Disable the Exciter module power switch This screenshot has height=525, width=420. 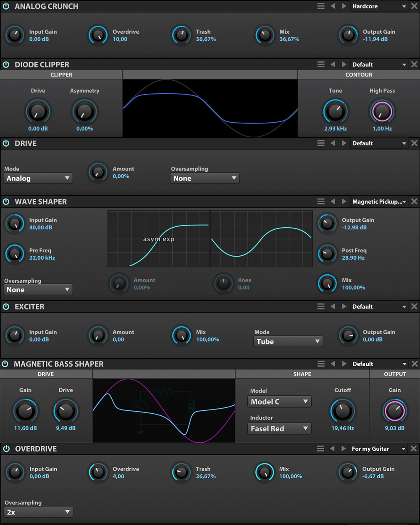pyautogui.click(x=6, y=307)
